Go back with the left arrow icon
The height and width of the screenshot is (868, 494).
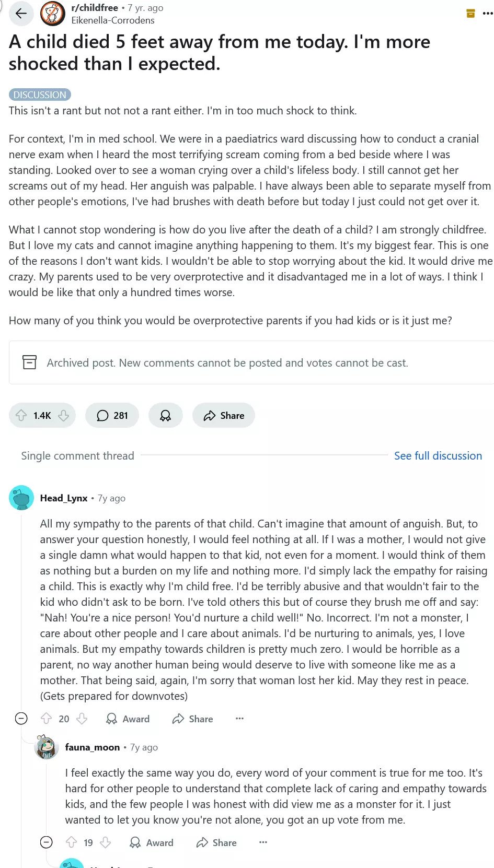click(x=21, y=14)
